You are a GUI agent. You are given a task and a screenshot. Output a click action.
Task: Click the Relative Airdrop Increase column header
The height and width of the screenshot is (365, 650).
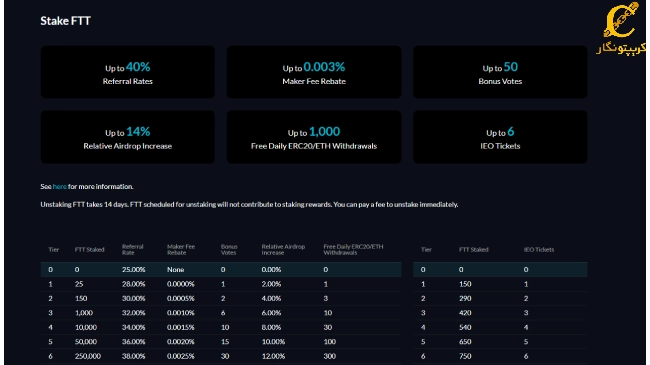point(283,249)
